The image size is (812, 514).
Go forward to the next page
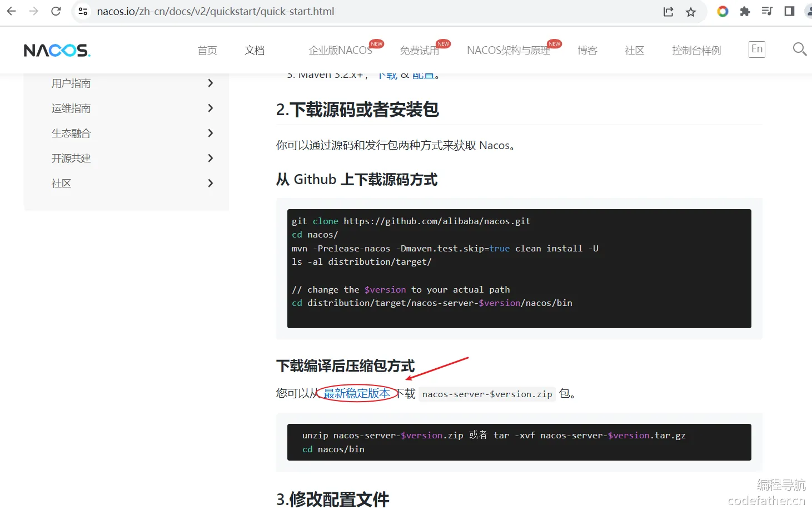34,11
